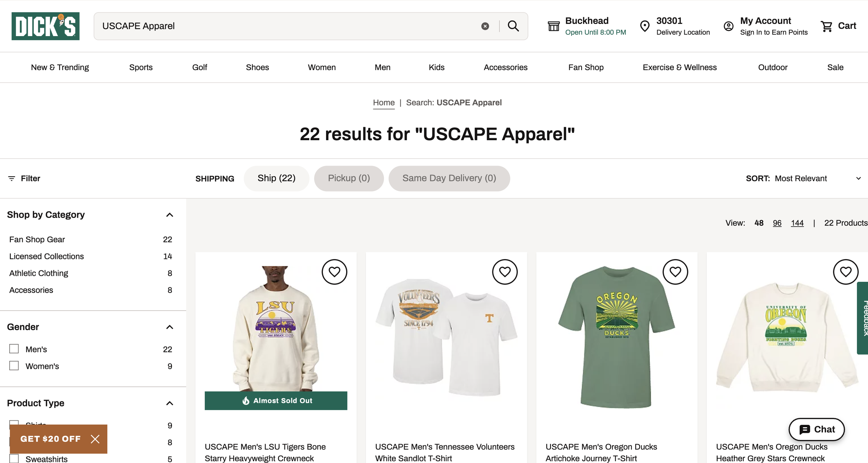Open the Fan Shop menu
Image resolution: width=868 pixels, height=463 pixels.
[x=586, y=67]
